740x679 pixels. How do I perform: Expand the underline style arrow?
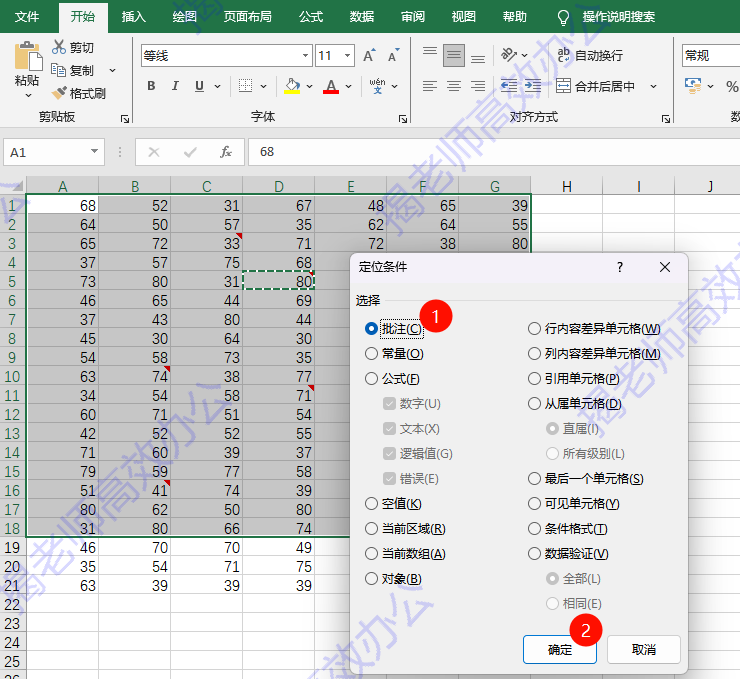coord(217,86)
